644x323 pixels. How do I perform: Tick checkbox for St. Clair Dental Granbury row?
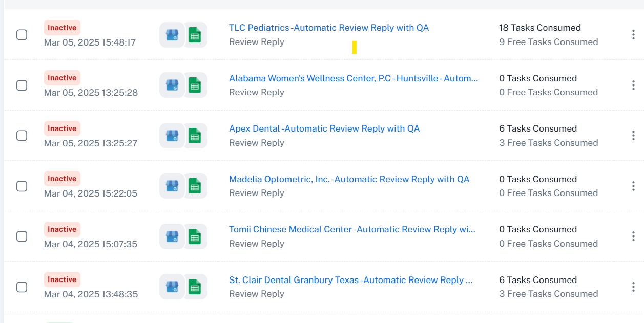pos(22,287)
